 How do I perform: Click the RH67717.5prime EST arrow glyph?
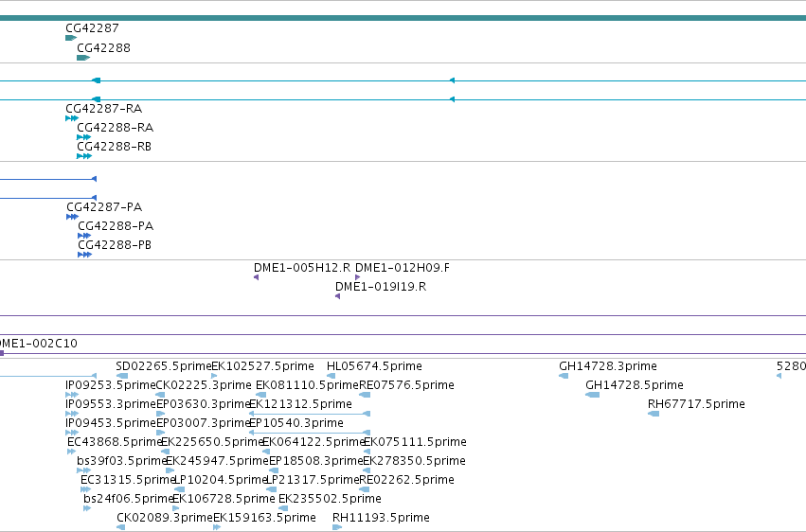pos(654,414)
